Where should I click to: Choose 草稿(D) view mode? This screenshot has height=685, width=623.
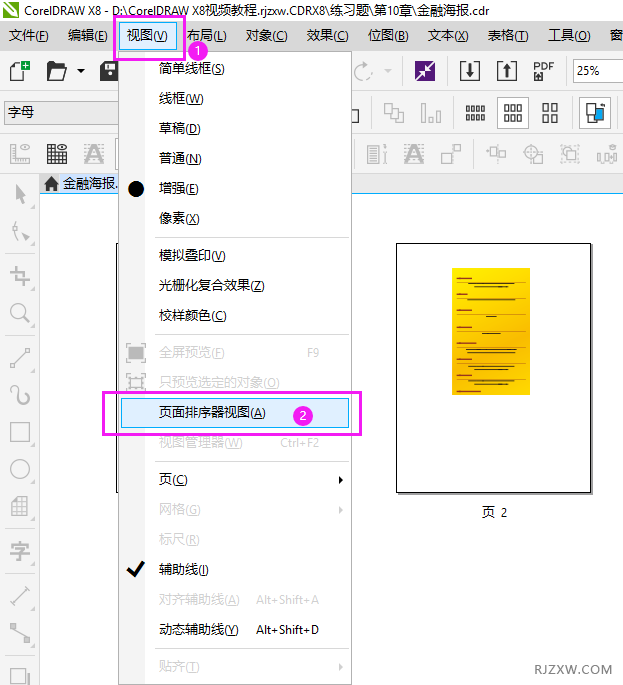pos(235,128)
